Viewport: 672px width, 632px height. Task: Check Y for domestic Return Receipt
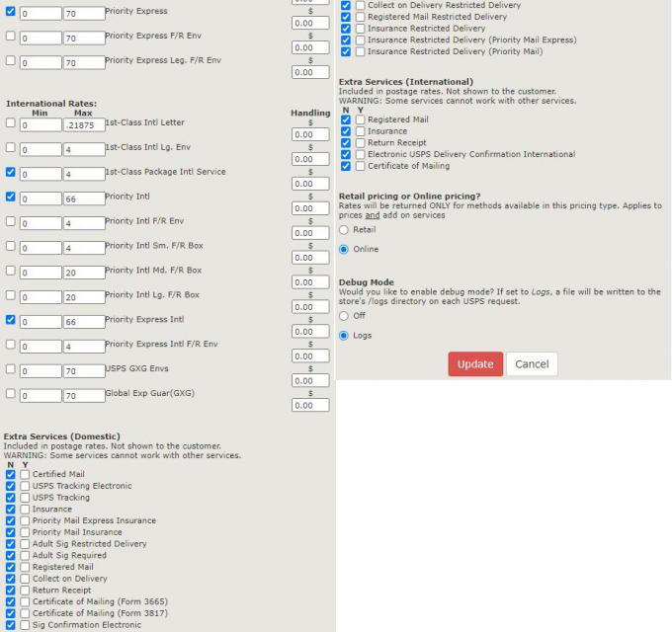25,591
